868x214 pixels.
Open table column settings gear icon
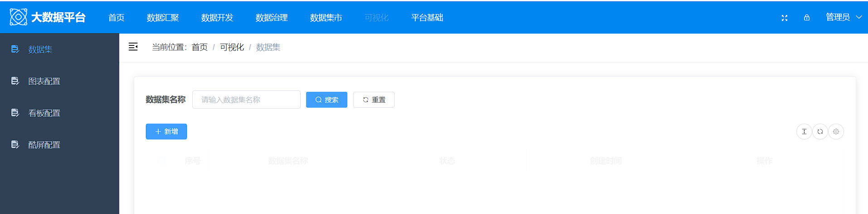836,132
